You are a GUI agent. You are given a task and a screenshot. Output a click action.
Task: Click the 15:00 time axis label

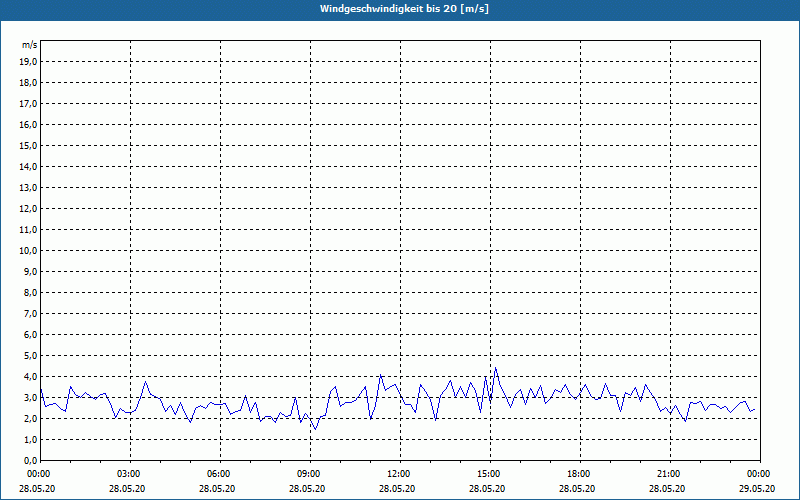pyautogui.click(x=490, y=474)
